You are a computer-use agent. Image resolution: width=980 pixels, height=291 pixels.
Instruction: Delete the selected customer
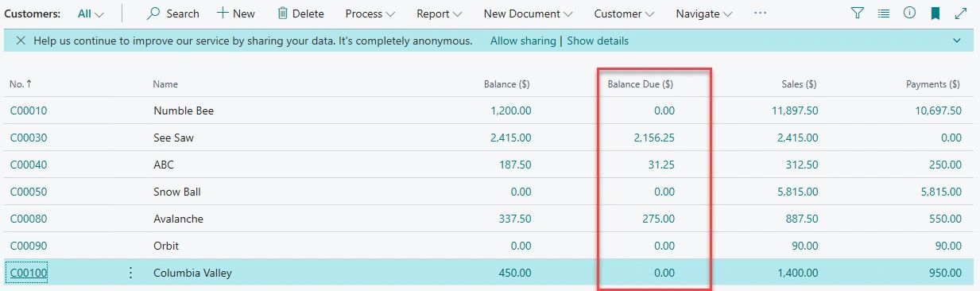point(300,14)
